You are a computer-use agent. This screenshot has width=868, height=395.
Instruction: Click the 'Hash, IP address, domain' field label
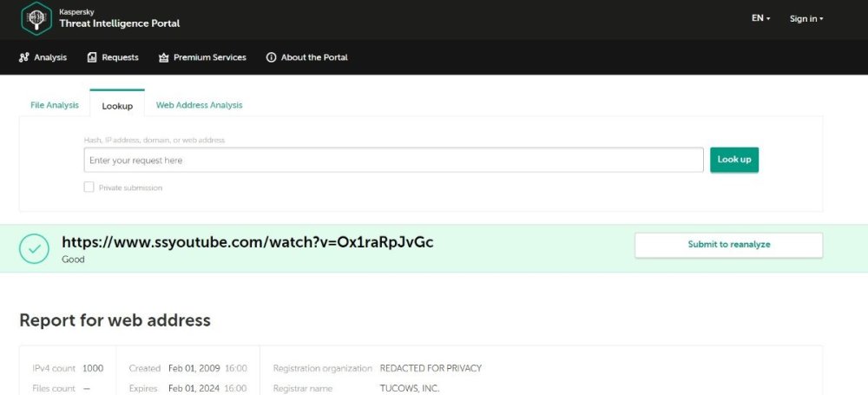(x=155, y=140)
